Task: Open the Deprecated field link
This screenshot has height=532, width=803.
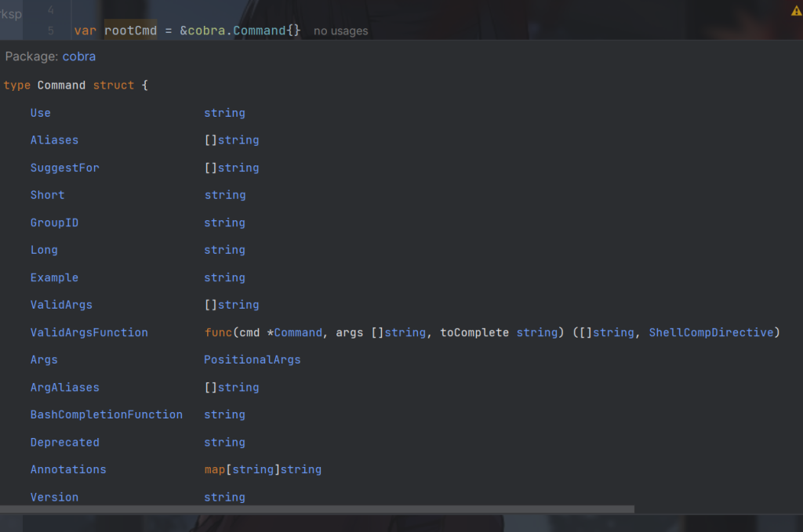Action: pos(64,442)
